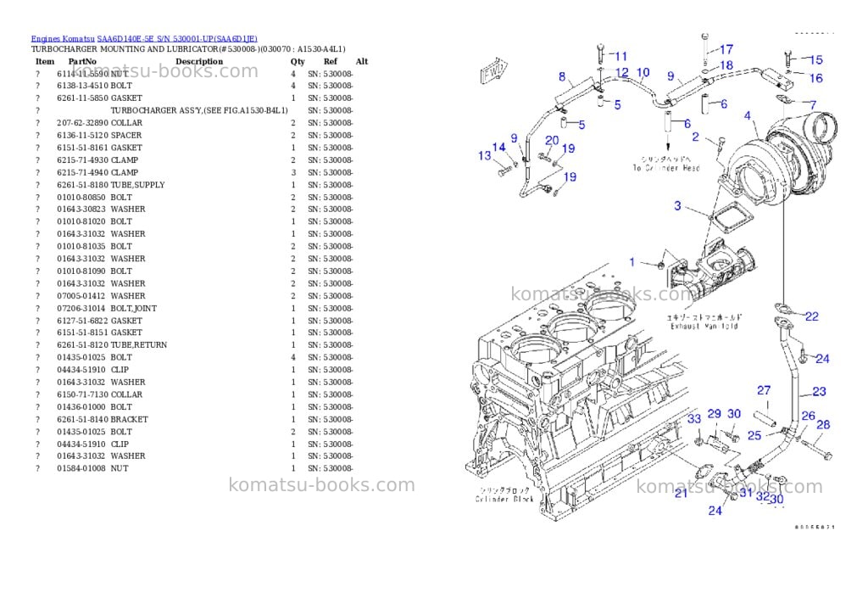
Task: Click callout number 18 in diagram
Action: click(x=726, y=65)
